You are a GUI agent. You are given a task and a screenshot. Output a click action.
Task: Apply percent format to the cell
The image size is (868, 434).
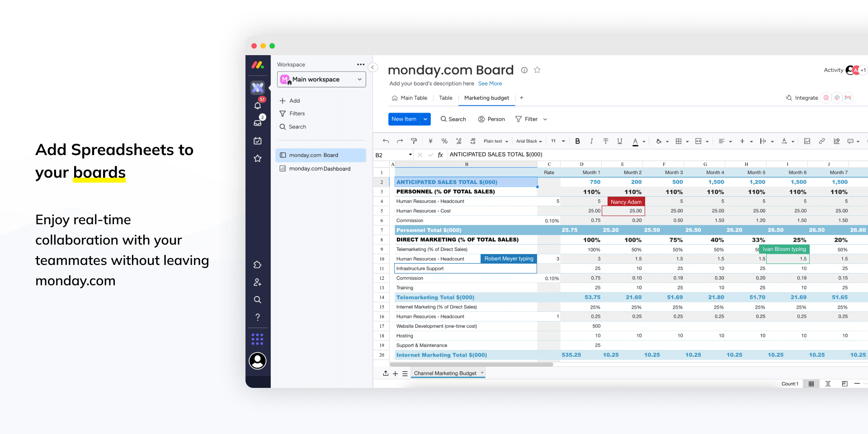[444, 141]
